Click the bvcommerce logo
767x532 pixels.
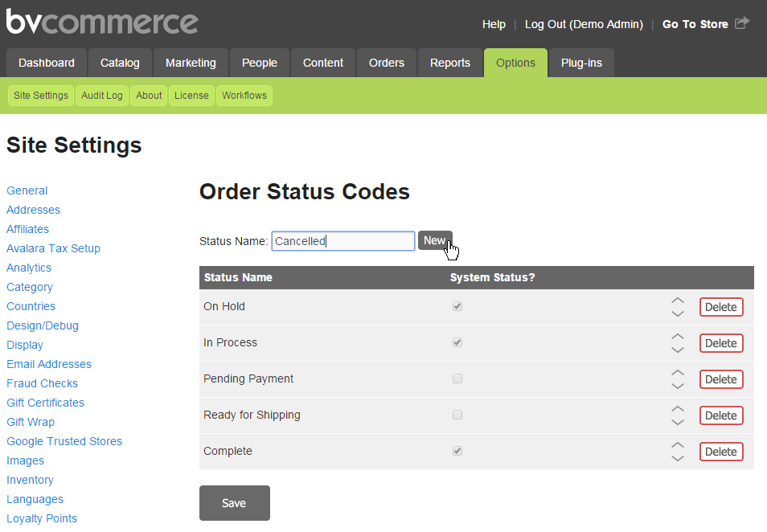click(x=101, y=22)
